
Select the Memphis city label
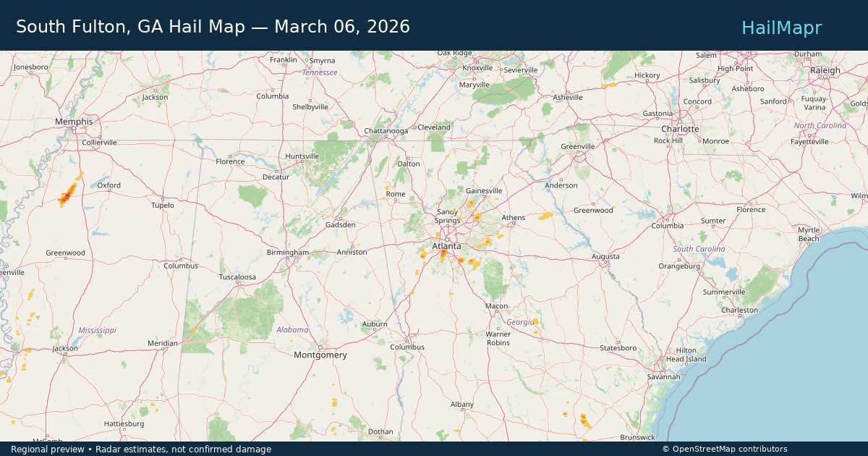[x=74, y=122]
